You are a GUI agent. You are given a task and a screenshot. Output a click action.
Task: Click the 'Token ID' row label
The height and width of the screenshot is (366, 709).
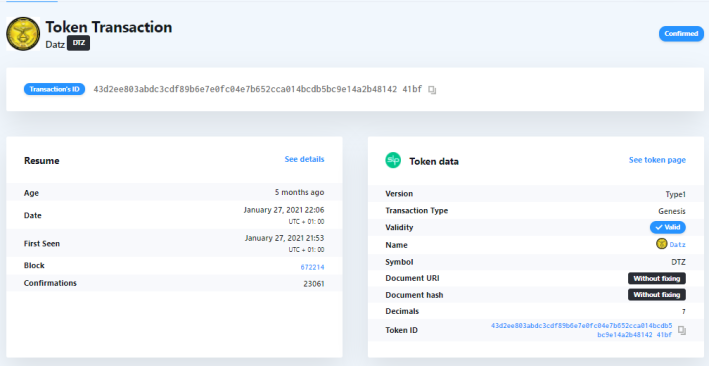tap(402, 330)
